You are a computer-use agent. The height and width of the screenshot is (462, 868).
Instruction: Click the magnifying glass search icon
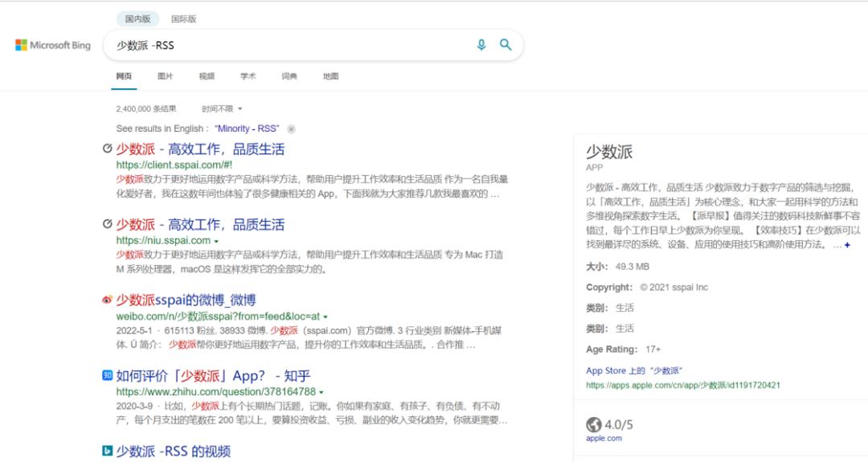(x=506, y=45)
